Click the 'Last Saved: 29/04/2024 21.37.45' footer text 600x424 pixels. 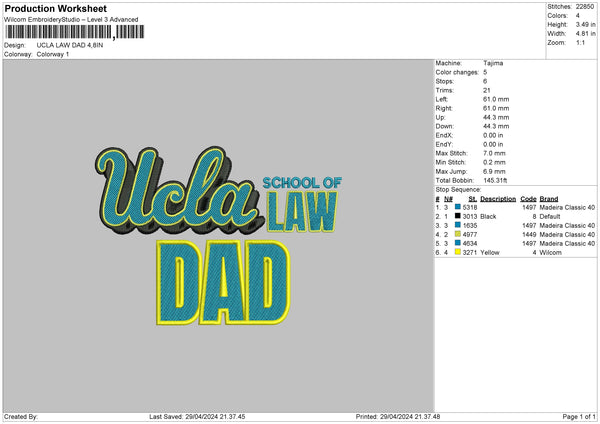tap(197, 416)
